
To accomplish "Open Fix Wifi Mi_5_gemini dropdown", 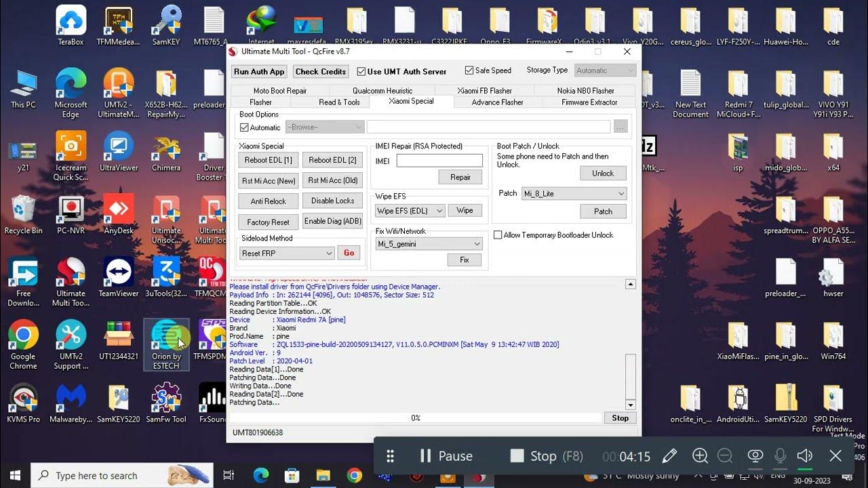I will coord(429,244).
